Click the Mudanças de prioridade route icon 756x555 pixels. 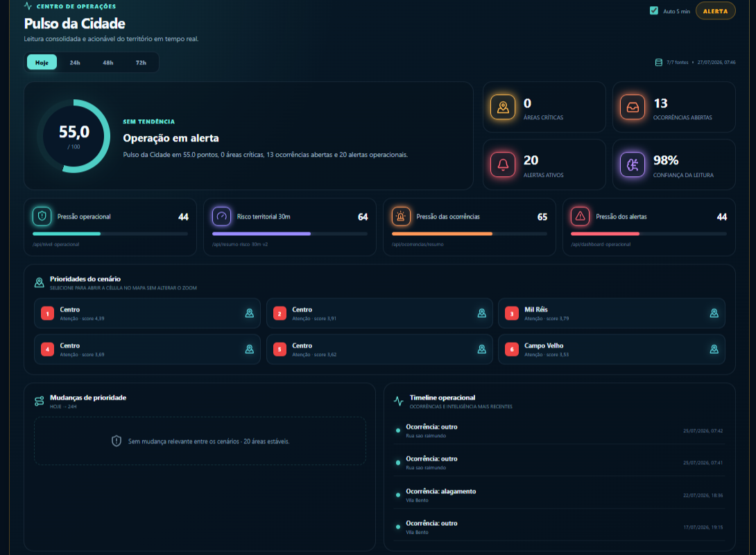40,401
